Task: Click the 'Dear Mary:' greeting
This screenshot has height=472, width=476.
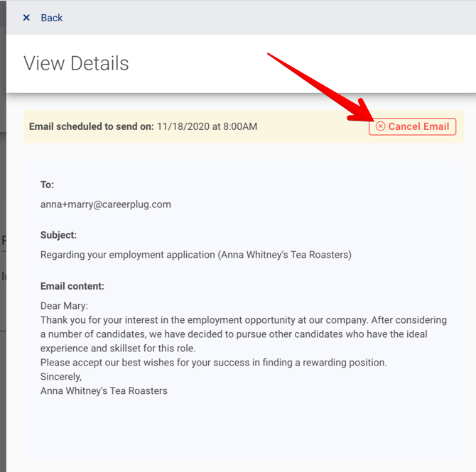Action: (64, 307)
